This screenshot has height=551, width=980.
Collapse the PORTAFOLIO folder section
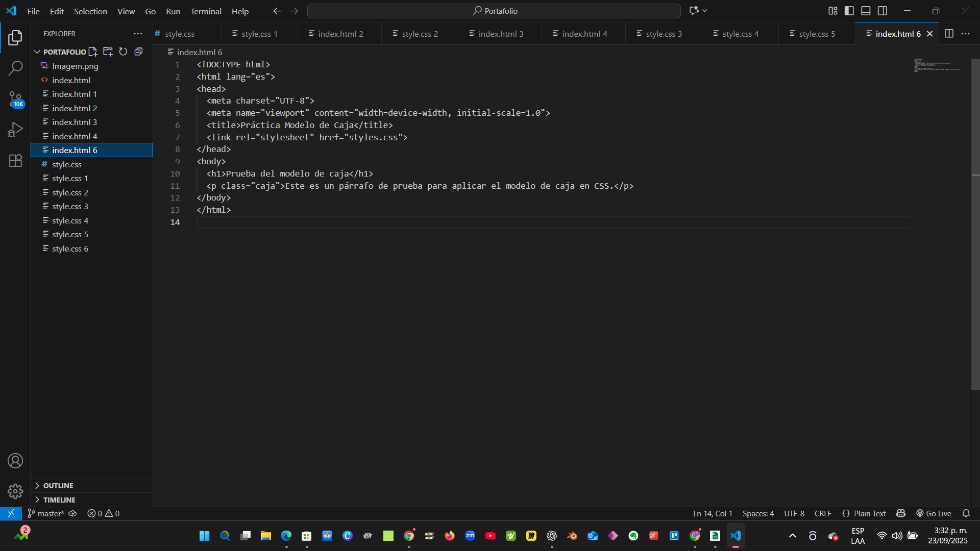pyautogui.click(x=37, y=52)
